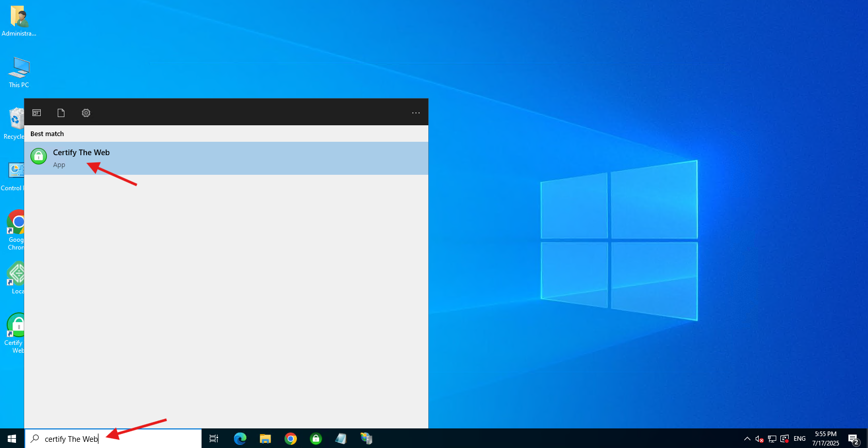Open the notebook app taskbar icon
Viewport: 868px width, 448px height.
tap(341, 439)
